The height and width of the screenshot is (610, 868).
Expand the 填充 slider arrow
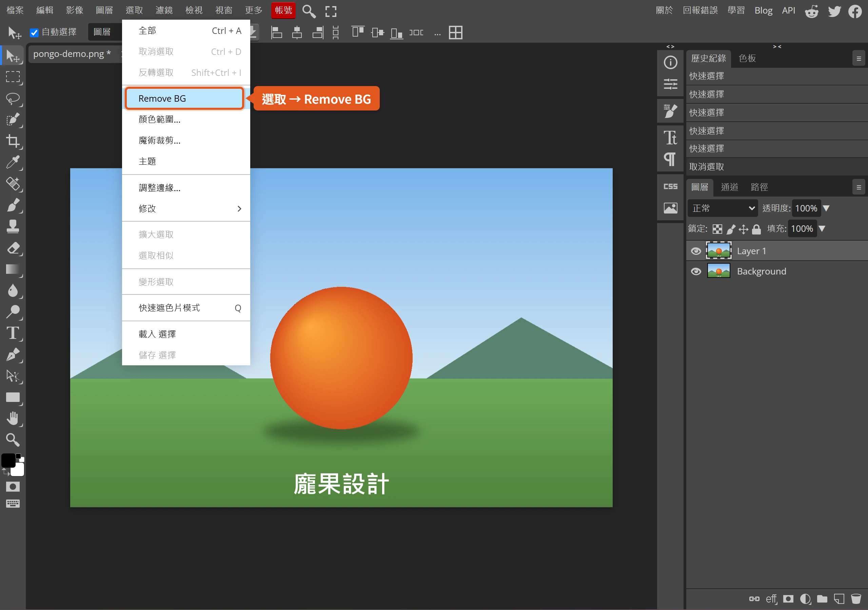[822, 229]
